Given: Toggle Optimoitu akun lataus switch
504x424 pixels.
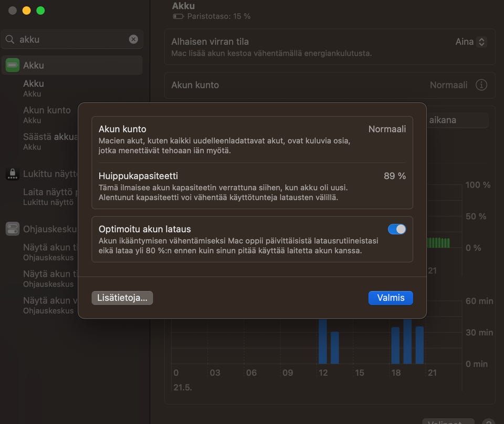Looking at the screenshot, I should click(x=397, y=229).
